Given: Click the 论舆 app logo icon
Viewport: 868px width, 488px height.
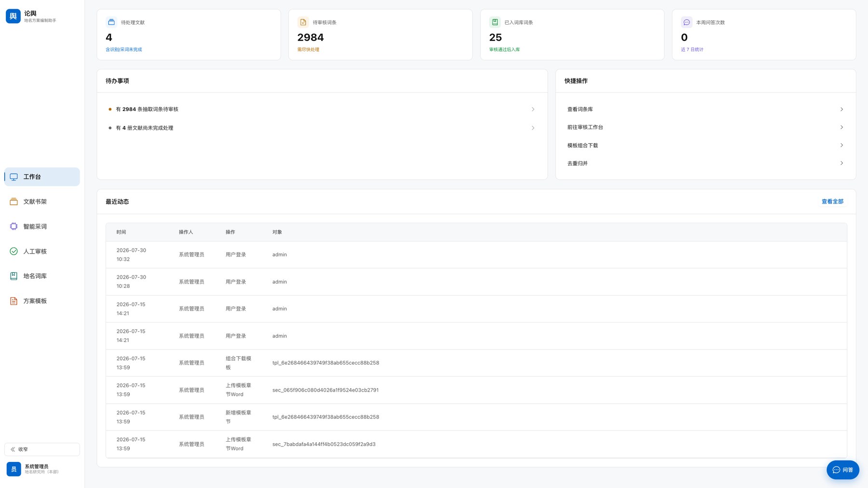Looking at the screenshot, I should click(x=13, y=16).
